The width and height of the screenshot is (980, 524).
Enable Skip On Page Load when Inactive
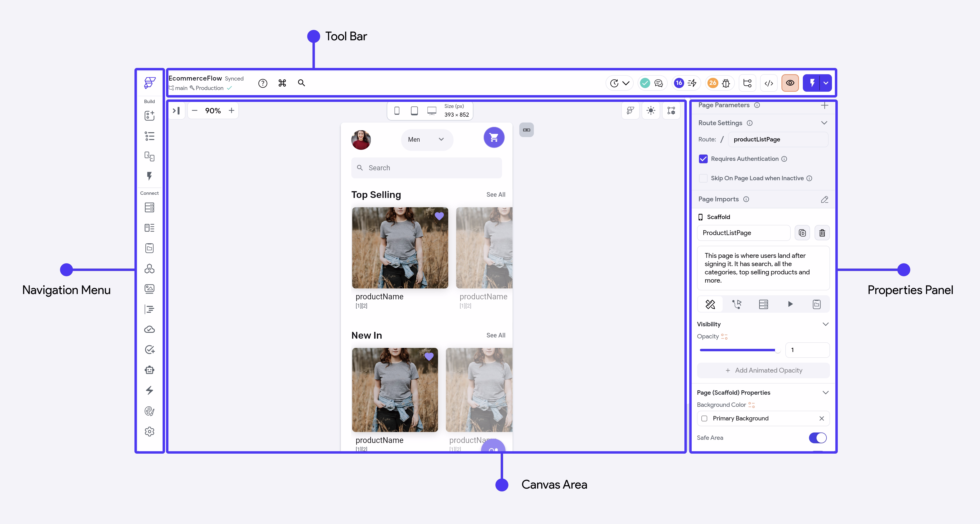703,178
